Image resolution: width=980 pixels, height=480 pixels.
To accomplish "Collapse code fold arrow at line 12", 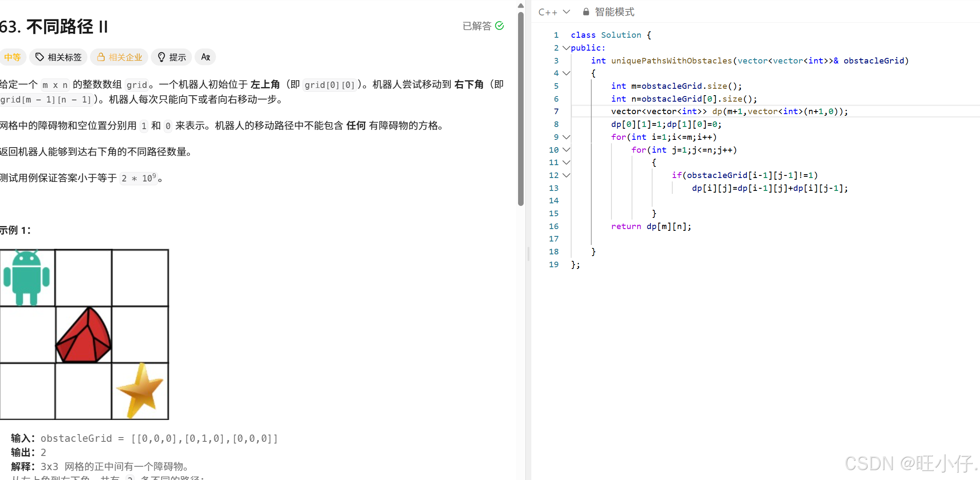I will coord(566,175).
